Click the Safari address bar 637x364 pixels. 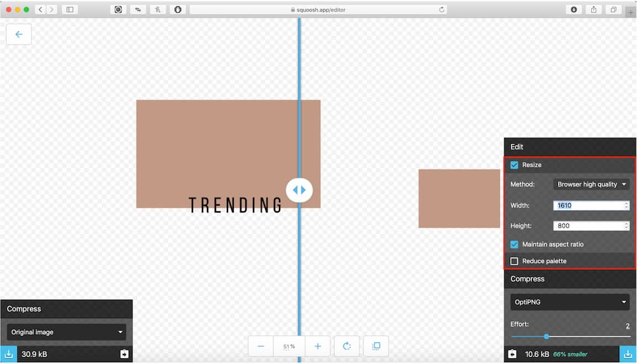[x=318, y=10]
